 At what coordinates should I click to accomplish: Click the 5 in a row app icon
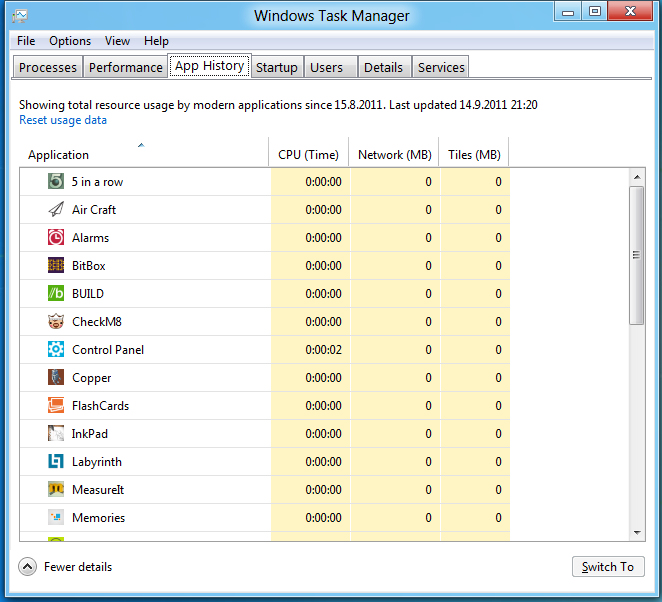point(56,182)
